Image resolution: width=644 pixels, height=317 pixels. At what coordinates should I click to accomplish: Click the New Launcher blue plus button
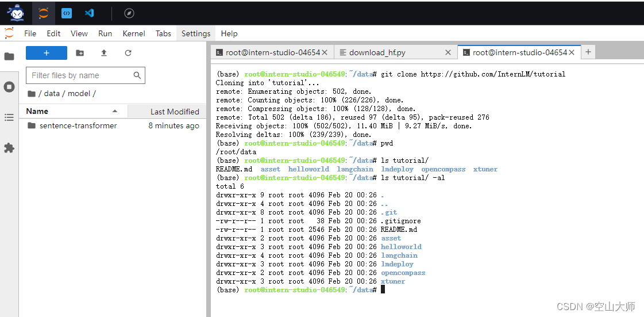(47, 52)
